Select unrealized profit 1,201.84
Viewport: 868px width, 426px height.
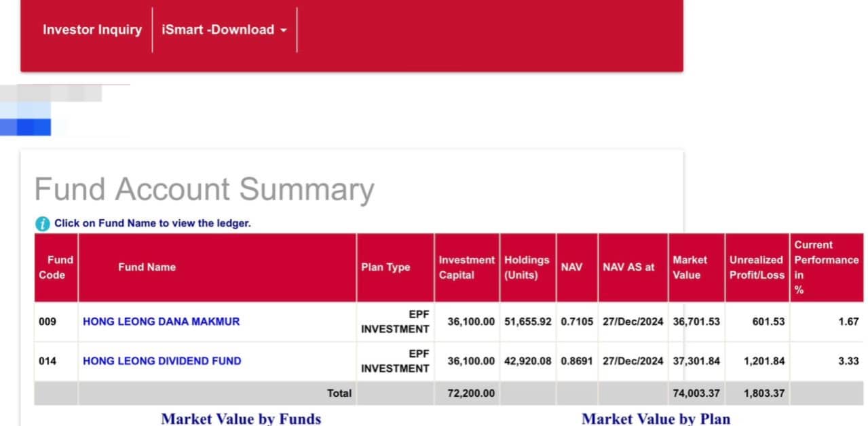click(x=764, y=361)
